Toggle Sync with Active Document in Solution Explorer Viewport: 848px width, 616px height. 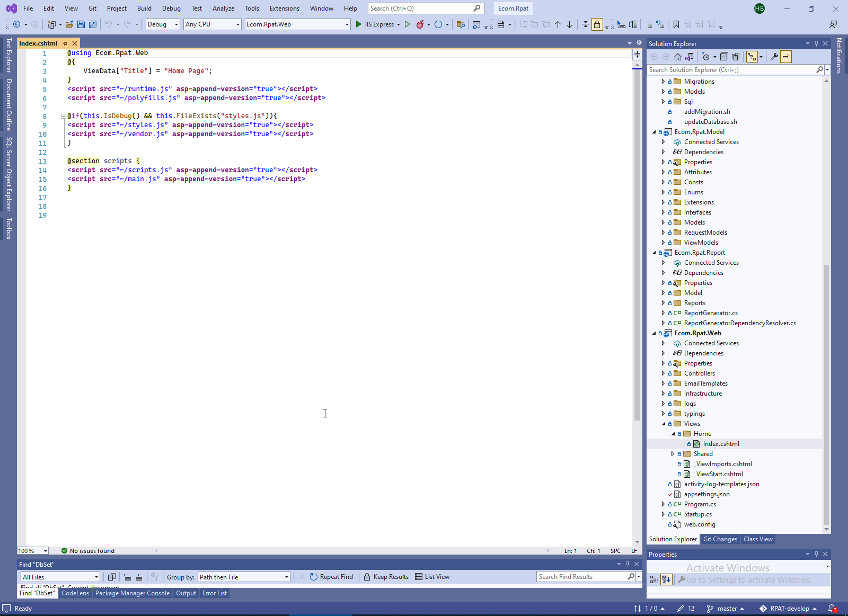752,57
